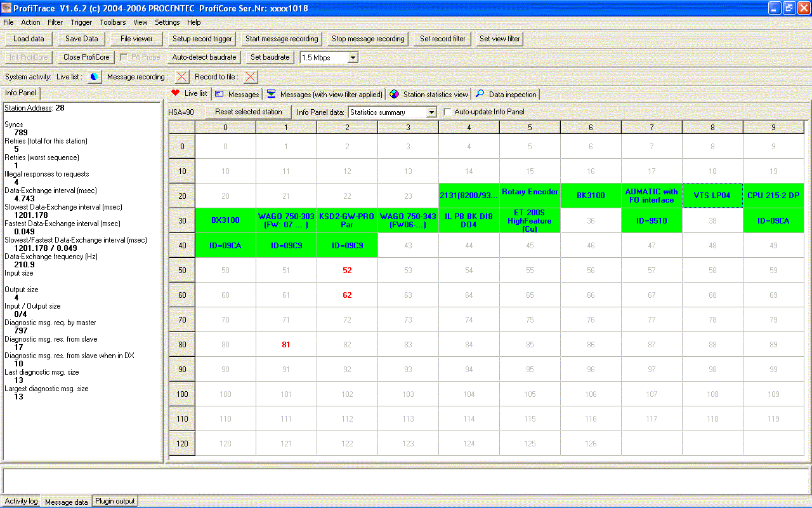The height and width of the screenshot is (508, 812).
Task: Switch to the Station statistics view tab
Action: pos(429,94)
